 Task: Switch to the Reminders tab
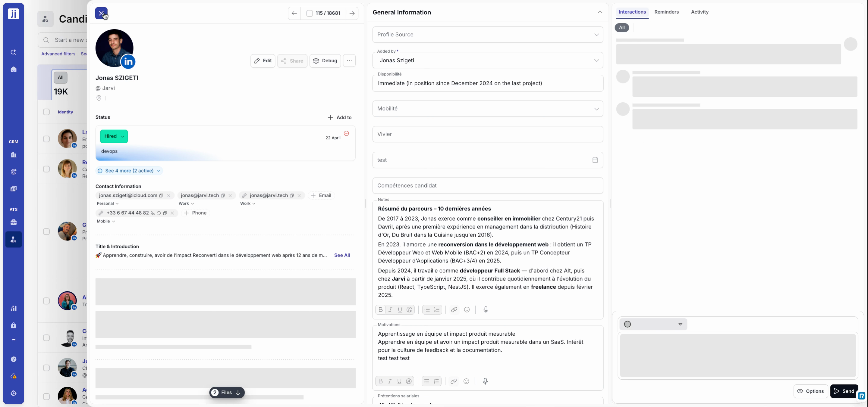click(666, 12)
